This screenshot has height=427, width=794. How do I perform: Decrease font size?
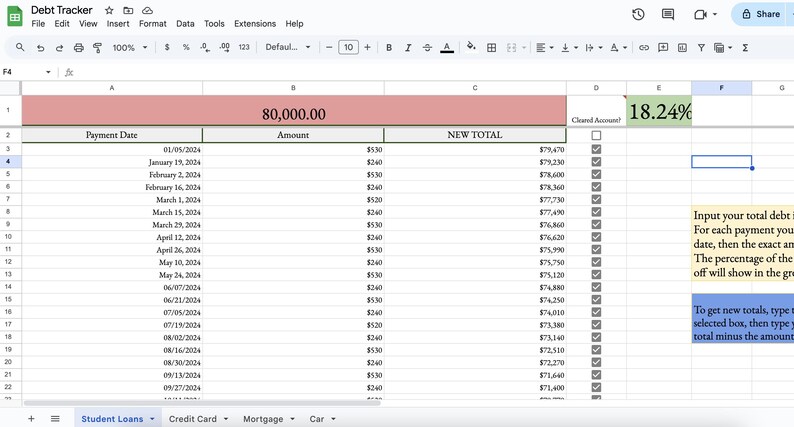(x=329, y=47)
